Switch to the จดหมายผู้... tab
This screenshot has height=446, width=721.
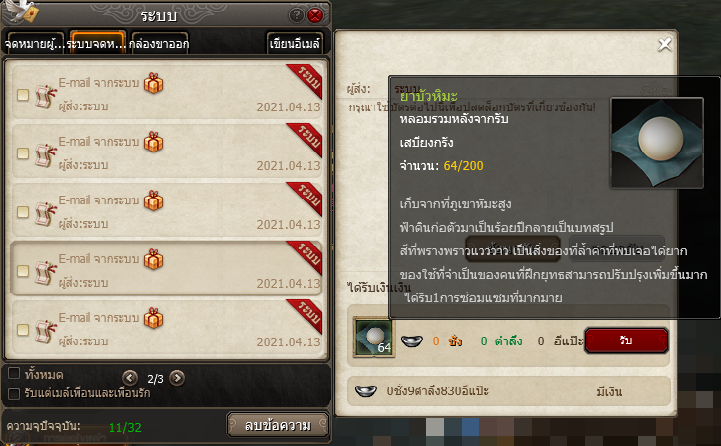35,44
